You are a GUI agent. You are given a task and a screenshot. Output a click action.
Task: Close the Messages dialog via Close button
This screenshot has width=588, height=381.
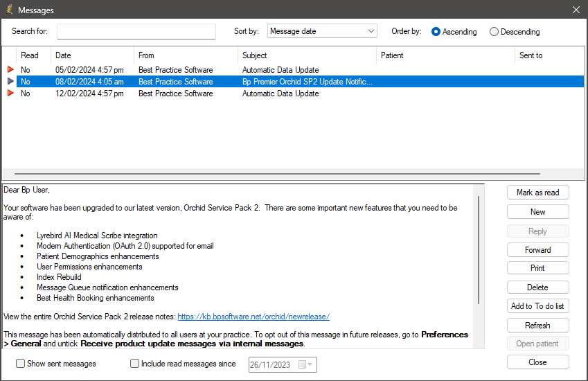point(537,362)
